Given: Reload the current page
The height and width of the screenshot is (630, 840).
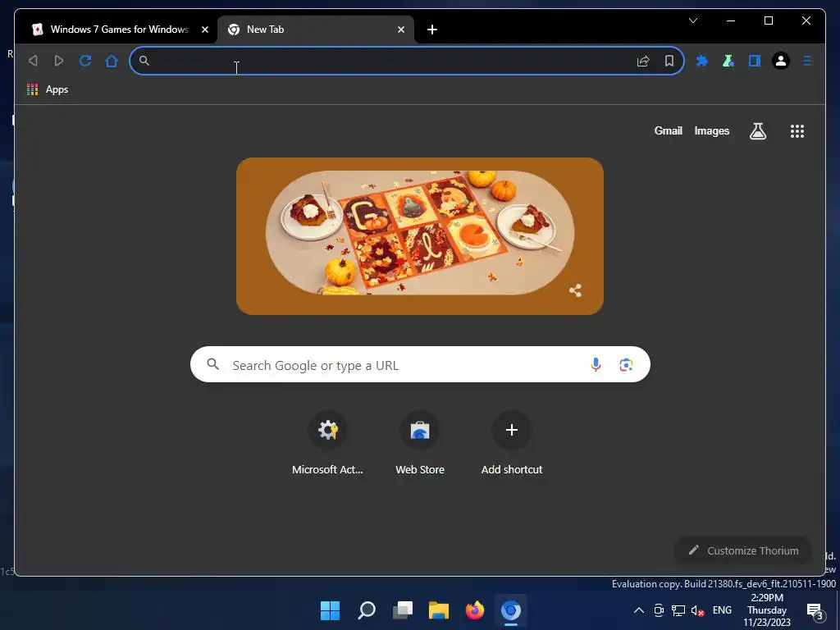Looking at the screenshot, I should 85,61.
